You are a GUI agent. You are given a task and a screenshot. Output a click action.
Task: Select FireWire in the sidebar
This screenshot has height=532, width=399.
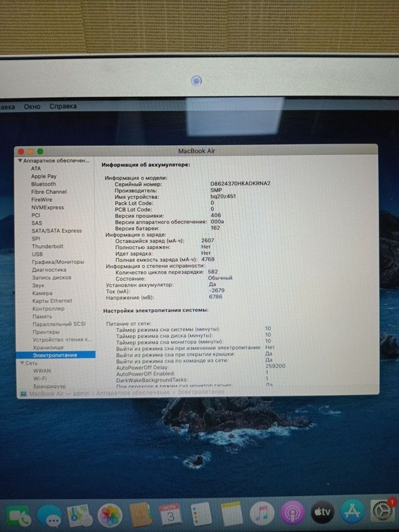tap(42, 199)
